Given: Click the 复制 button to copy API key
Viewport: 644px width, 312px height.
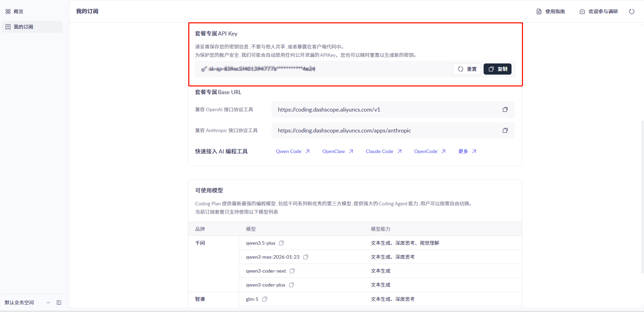Looking at the screenshot, I should click(x=497, y=69).
